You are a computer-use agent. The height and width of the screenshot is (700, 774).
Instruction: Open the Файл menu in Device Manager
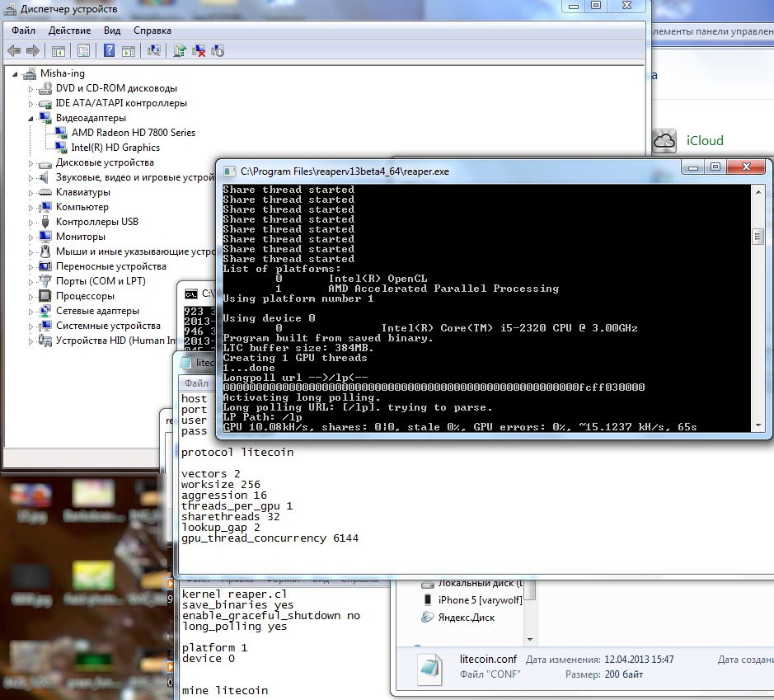pos(23,31)
